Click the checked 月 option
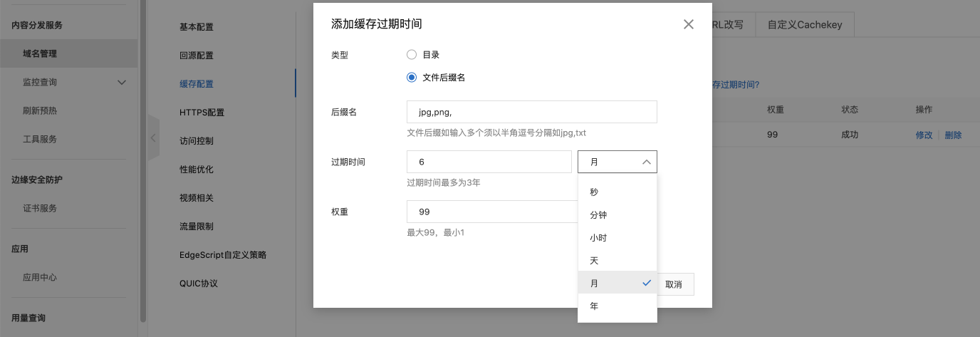This screenshot has height=337, width=980. (617, 283)
